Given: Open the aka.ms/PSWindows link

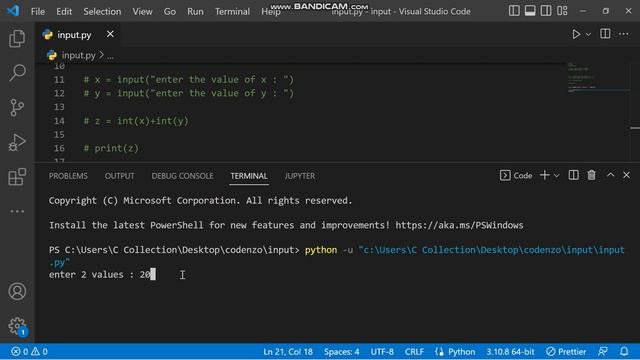Looking at the screenshot, I should [x=459, y=225].
